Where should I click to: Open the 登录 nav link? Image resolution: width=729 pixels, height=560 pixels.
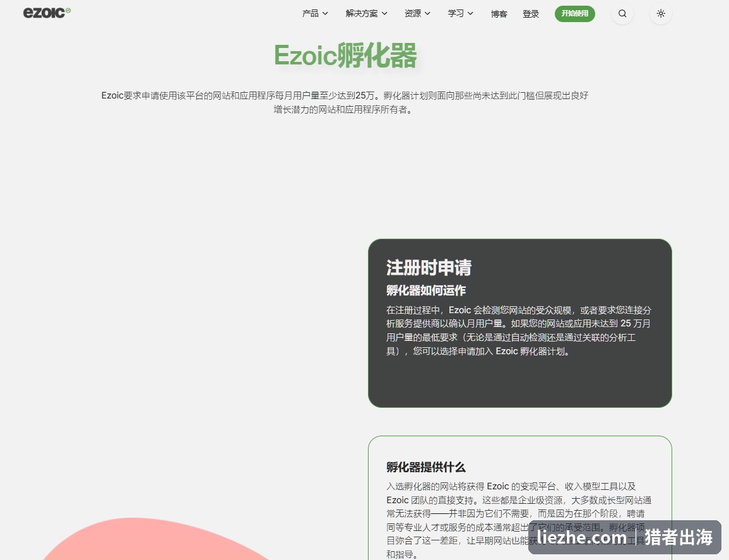click(x=530, y=14)
